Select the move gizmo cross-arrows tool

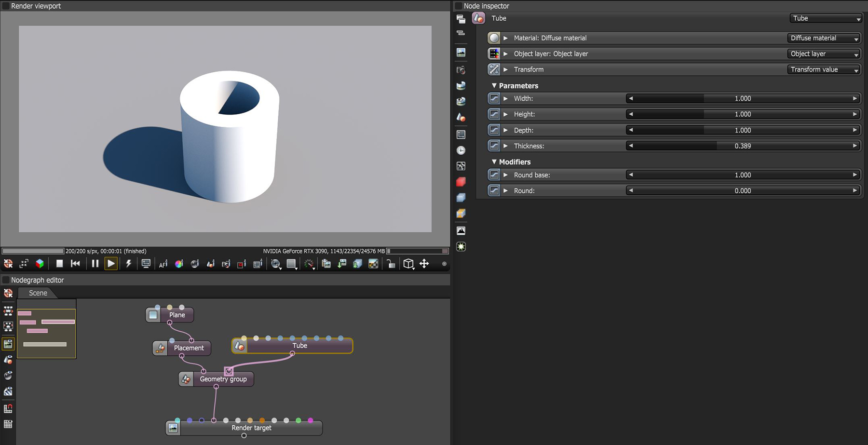(x=424, y=264)
